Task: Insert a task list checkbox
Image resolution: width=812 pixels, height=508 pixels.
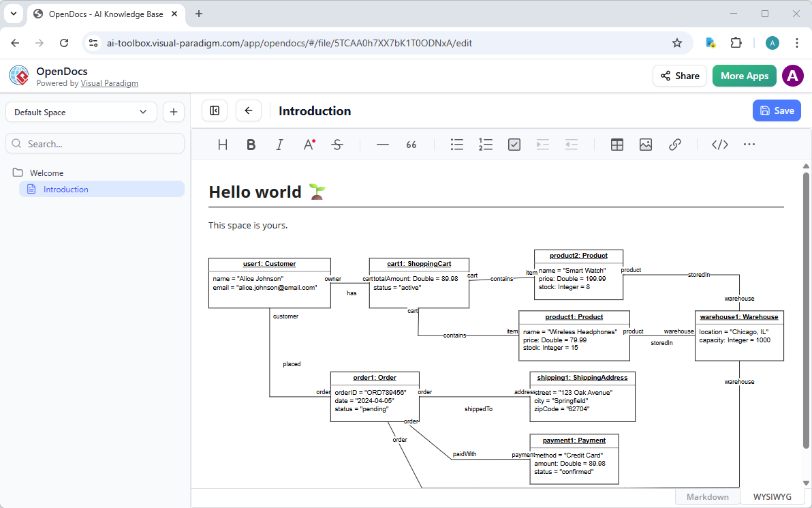Action: [x=514, y=144]
